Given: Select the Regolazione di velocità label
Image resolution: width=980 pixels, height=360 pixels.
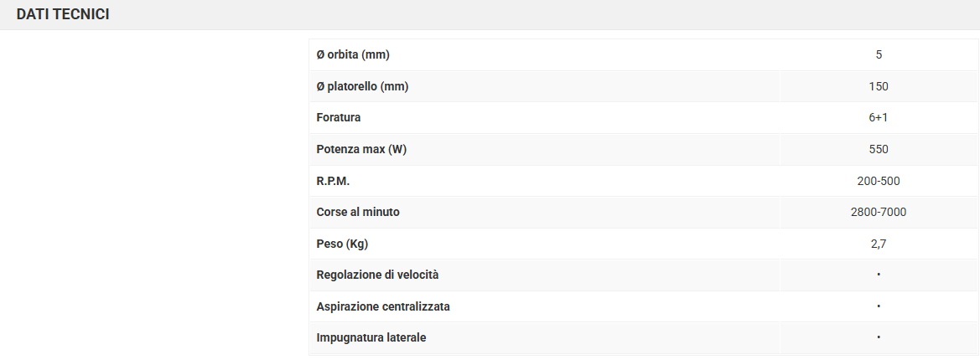Looking at the screenshot, I should (377, 275).
